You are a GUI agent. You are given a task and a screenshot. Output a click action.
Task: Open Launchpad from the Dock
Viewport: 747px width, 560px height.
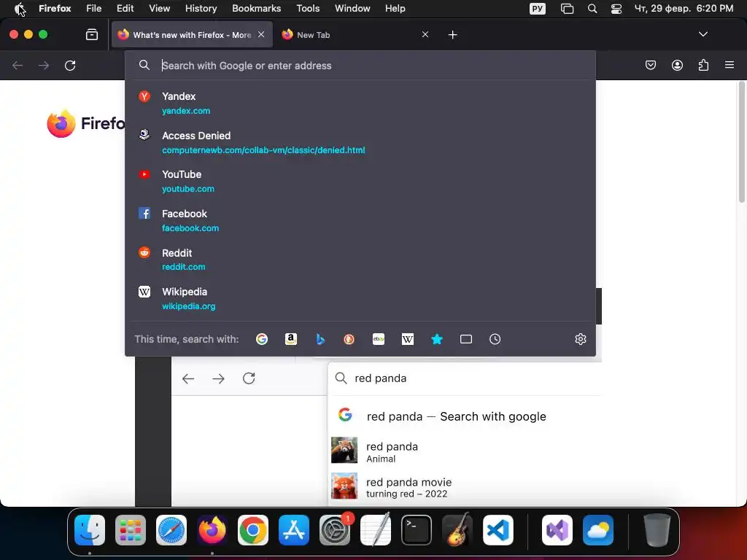[131, 530]
